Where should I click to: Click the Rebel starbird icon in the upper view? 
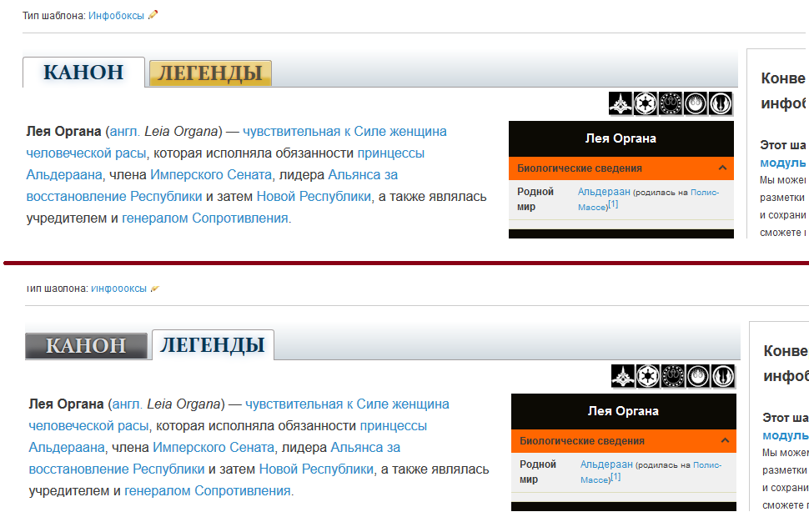click(x=695, y=103)
